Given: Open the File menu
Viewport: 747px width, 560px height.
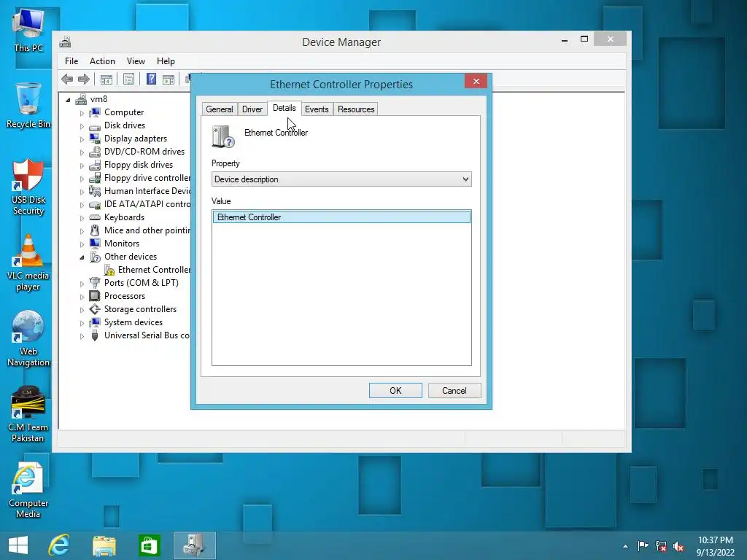Looking at the screenshot, I should (71, 61).
